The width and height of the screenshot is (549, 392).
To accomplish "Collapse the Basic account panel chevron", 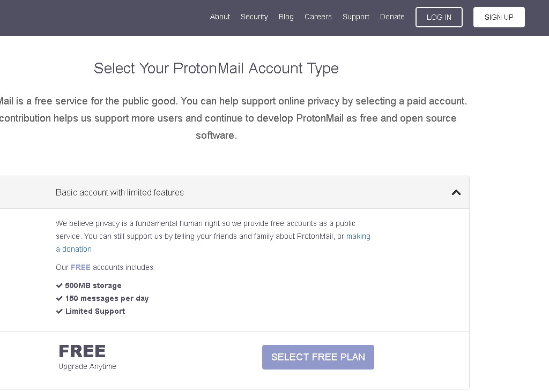I will click(456, 192).
